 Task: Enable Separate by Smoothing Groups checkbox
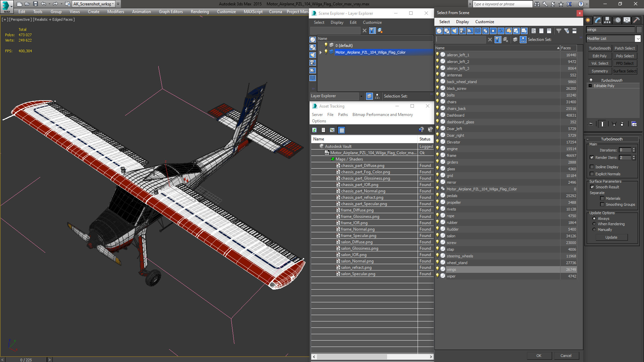point(602,204)
